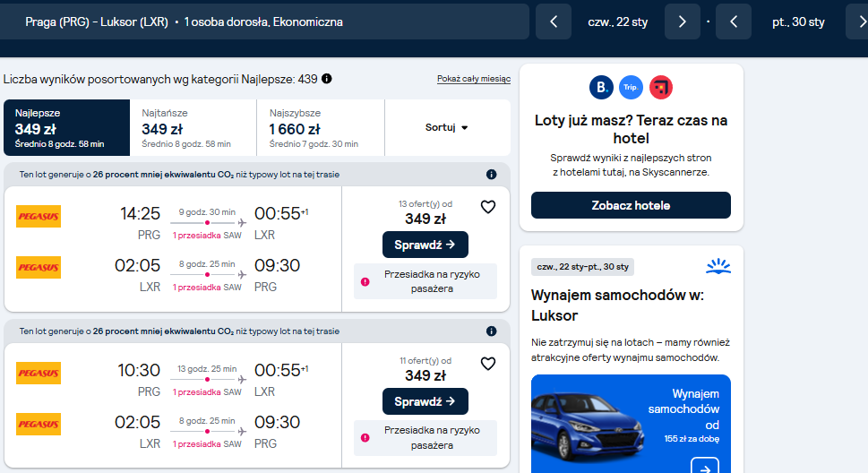Click Sprawdź for the 14:25 flight
The height and width of the screenshot is (473, 868).
(x=425, y=245)
